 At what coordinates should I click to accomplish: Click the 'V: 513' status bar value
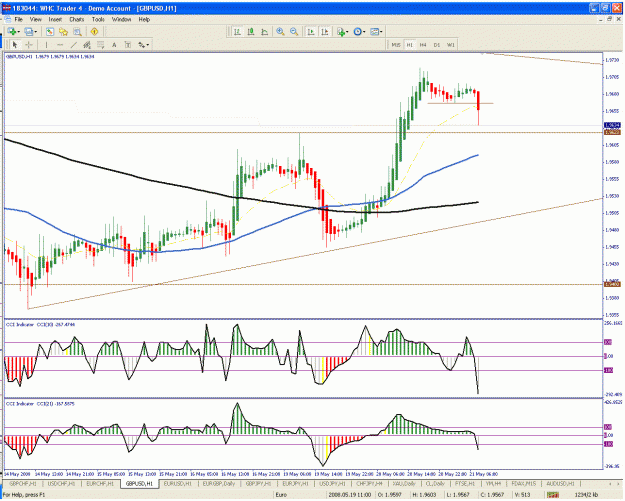pyautogui.click(x=523, y=495)
